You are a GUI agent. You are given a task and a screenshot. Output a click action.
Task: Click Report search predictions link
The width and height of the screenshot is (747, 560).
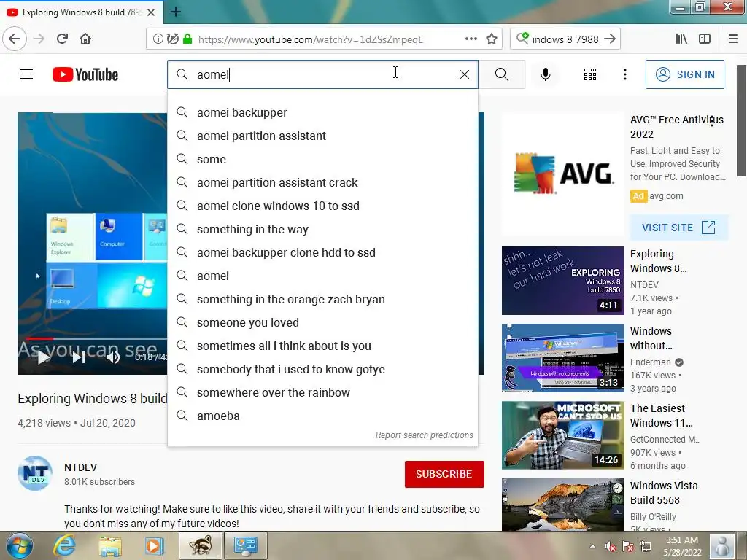(x=424, y=435)
